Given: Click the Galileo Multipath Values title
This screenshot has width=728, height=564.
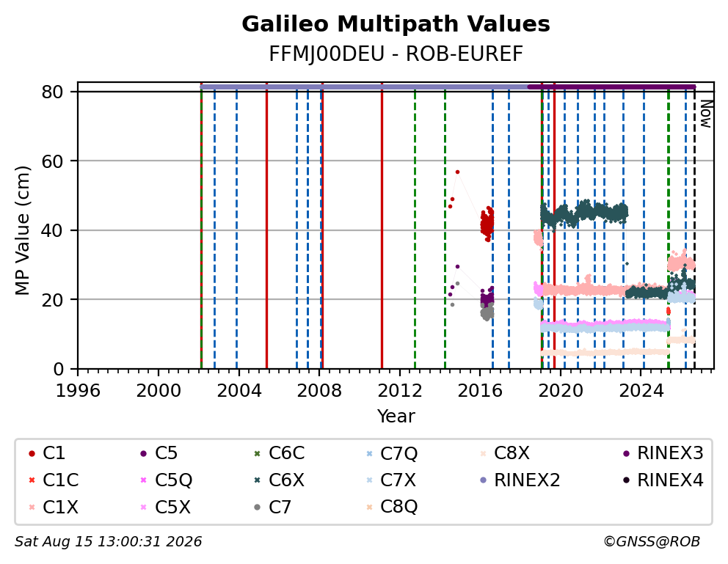Looking at the screenshot, I should click(x=396, y=24).
